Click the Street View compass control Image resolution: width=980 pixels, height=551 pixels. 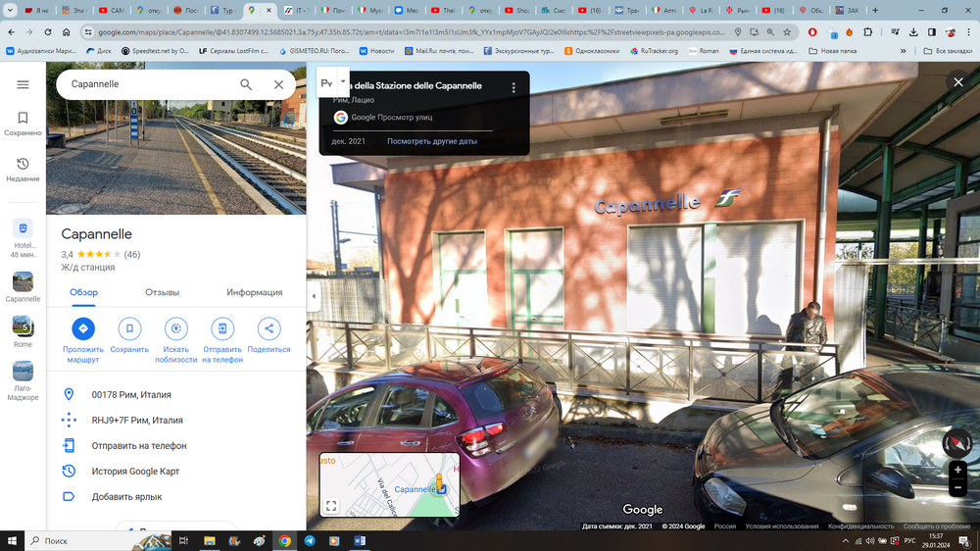pyautogui.click(x=956, y=443)
